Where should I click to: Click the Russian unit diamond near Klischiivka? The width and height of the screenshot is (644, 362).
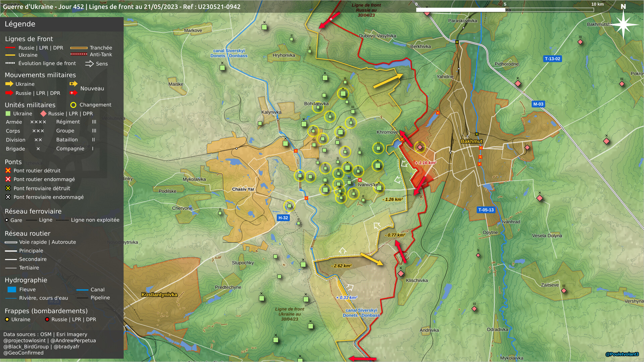pyautogui.click(x=401, y=274)
